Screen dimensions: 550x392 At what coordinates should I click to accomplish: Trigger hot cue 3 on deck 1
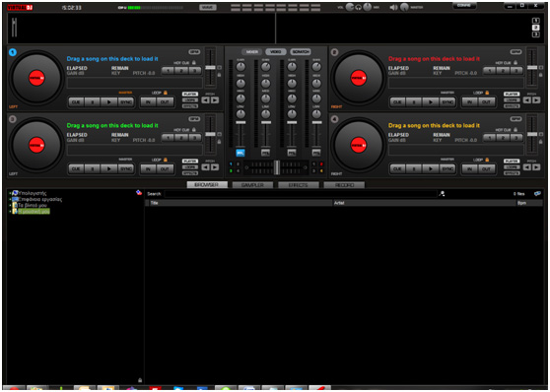coord(195,71)
